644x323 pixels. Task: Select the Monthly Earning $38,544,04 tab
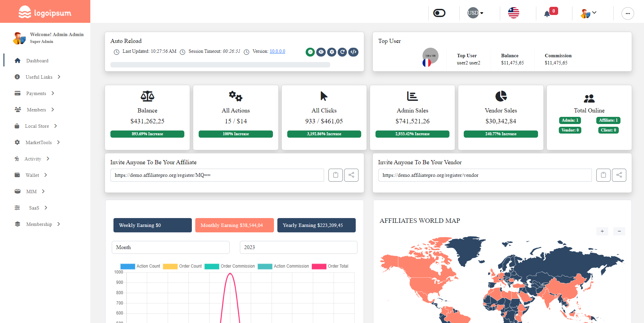click(x=234, y=225)
